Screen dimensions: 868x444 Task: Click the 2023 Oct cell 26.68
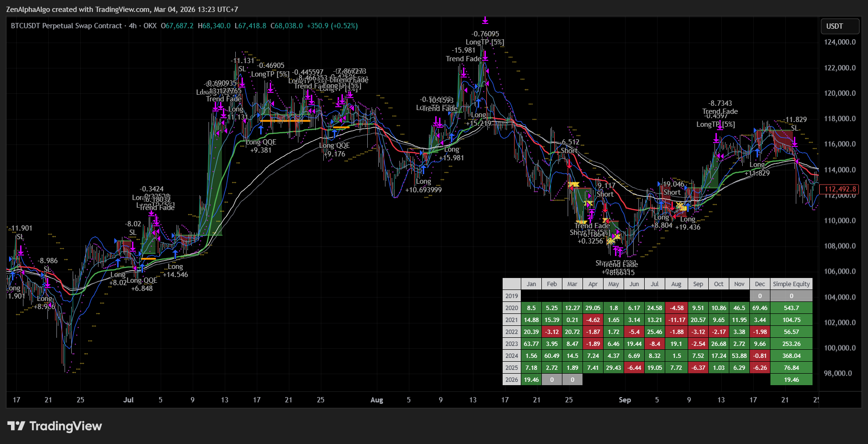pyautogui.click(x=719, y=344)
